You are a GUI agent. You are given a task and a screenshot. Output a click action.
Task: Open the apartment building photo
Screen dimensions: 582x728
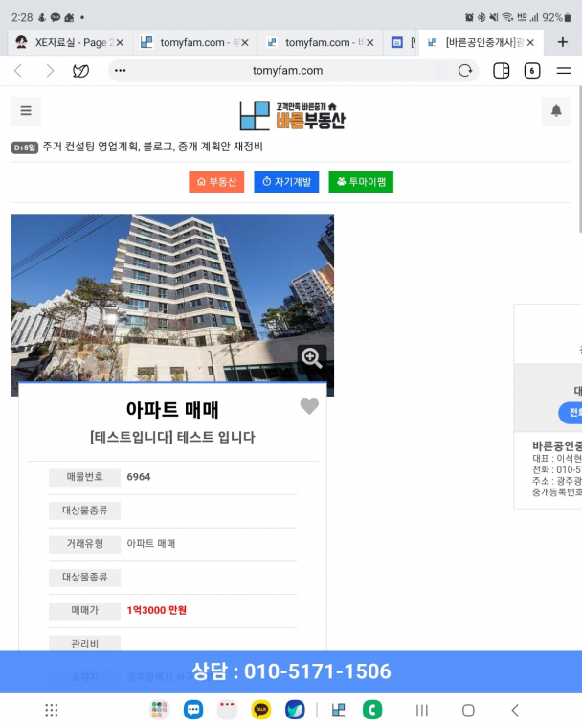click(172, 297)
